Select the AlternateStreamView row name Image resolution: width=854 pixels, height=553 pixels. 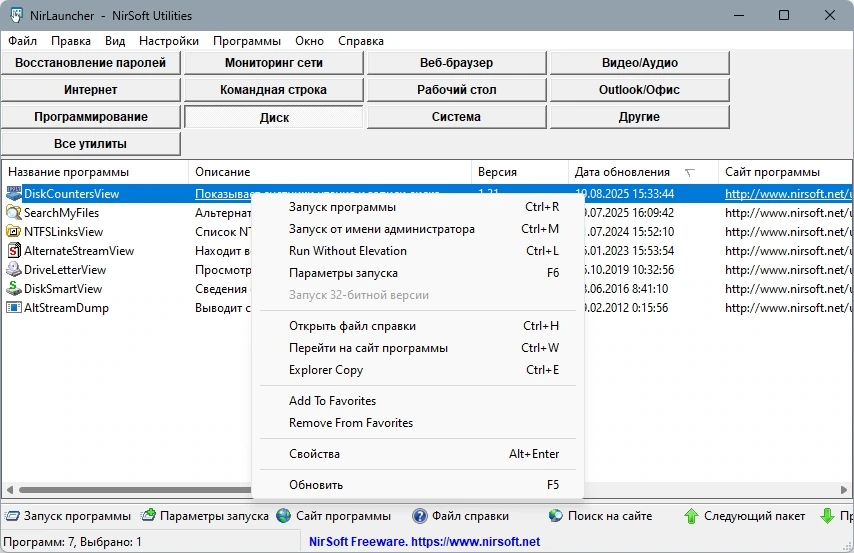point(79,251)
